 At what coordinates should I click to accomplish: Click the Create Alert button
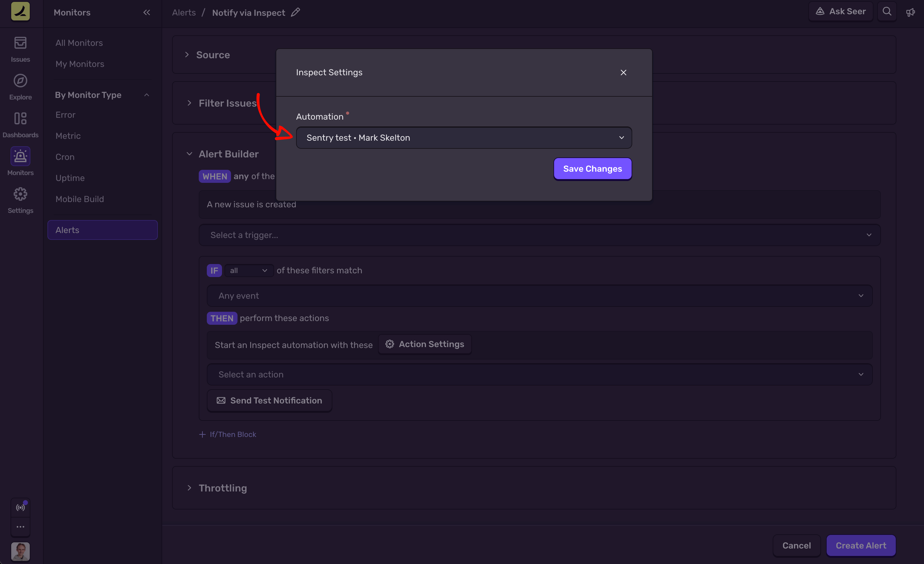coord(861,546)
